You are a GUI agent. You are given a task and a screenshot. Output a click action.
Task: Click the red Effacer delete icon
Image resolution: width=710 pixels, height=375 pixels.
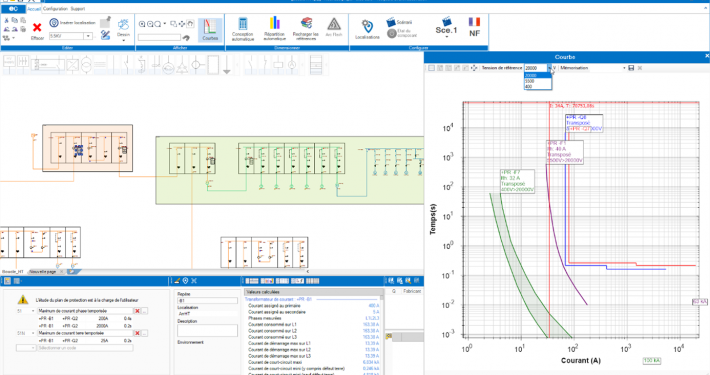[x=37, y=28]
